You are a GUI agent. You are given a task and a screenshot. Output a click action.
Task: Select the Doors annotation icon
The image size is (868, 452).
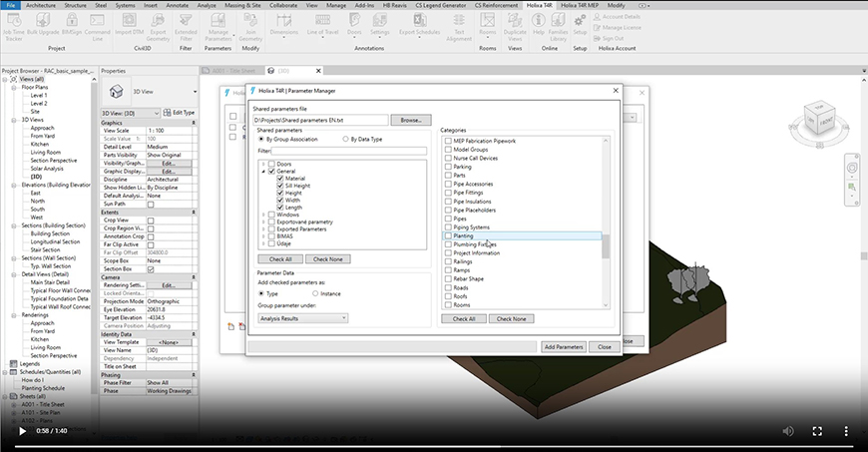point(354,25)
